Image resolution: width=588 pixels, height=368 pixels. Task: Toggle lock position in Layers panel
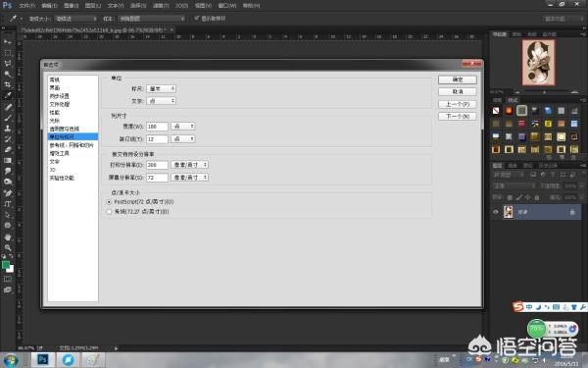527,197
